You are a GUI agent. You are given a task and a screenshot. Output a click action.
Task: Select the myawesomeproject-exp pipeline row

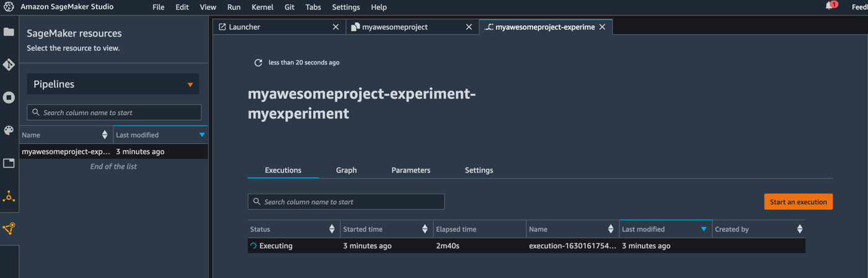pos(113,151)
